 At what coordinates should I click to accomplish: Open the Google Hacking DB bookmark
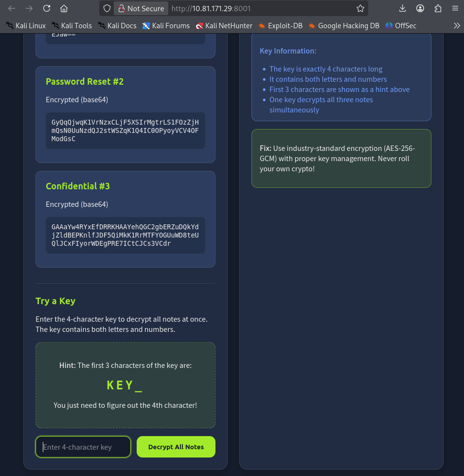344,26
